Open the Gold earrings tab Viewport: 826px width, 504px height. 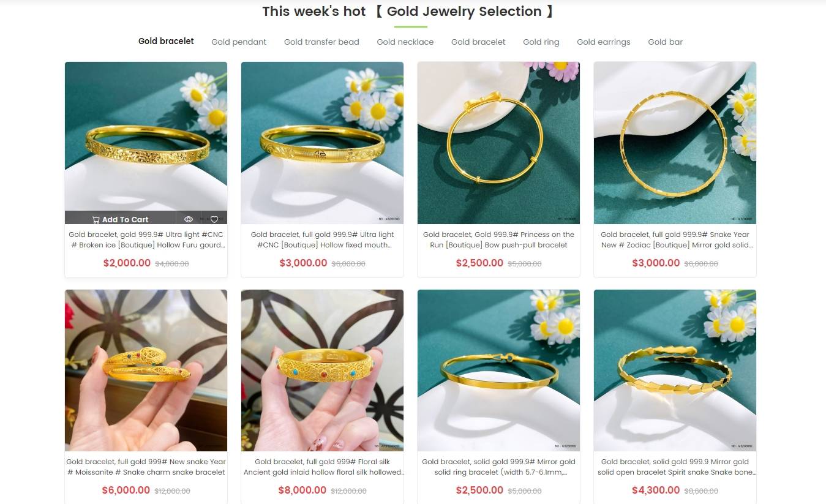coord(604,42)
